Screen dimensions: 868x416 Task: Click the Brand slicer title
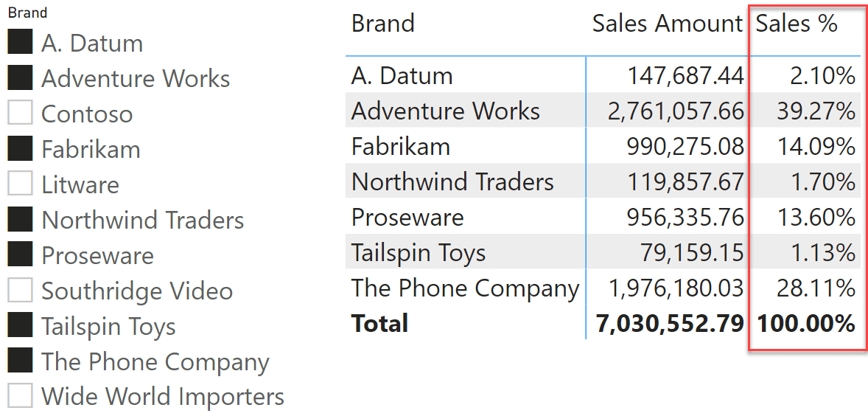[27, 13]
